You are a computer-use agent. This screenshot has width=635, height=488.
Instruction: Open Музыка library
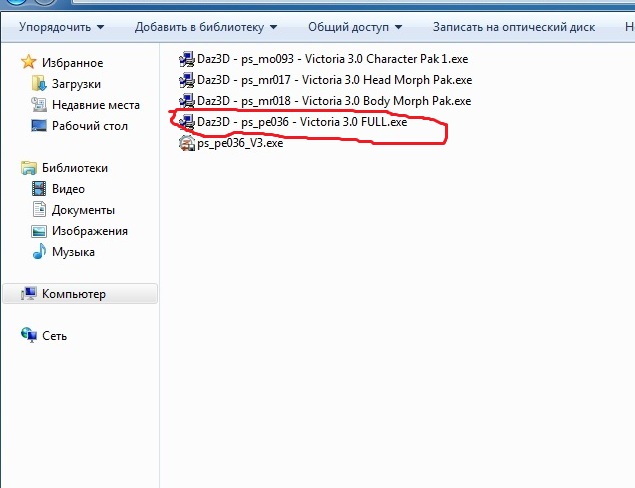coord(73,252)
